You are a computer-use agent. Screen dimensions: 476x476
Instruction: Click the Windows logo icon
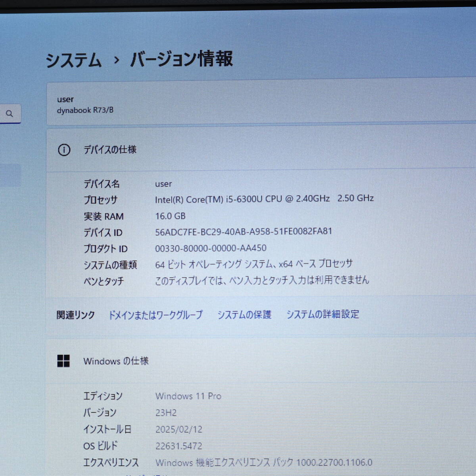point(63,361)
